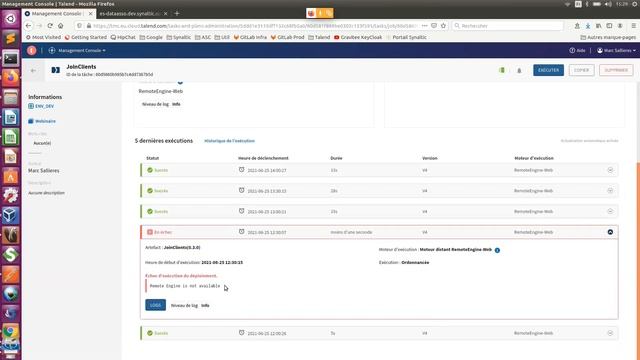Click the browser back arrow

(29, 26)
